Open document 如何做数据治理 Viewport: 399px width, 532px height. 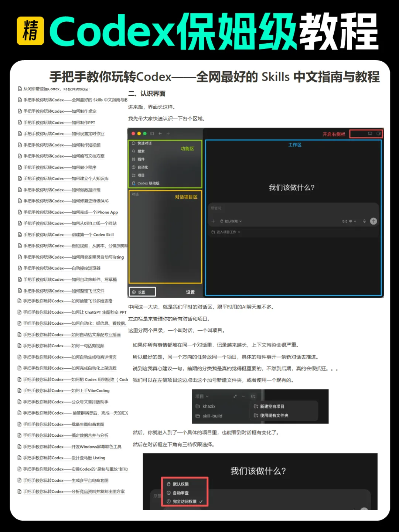point(59,190)
